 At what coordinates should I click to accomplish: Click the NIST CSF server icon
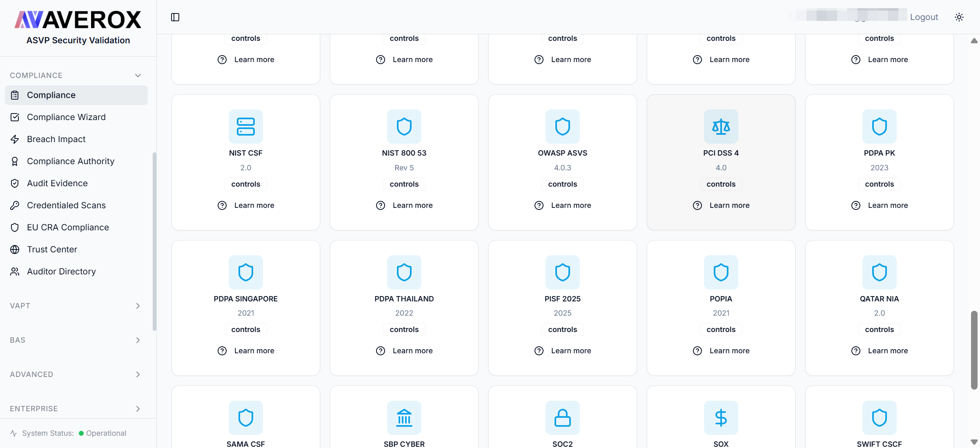pyautogui.click(x=246, y=127)
